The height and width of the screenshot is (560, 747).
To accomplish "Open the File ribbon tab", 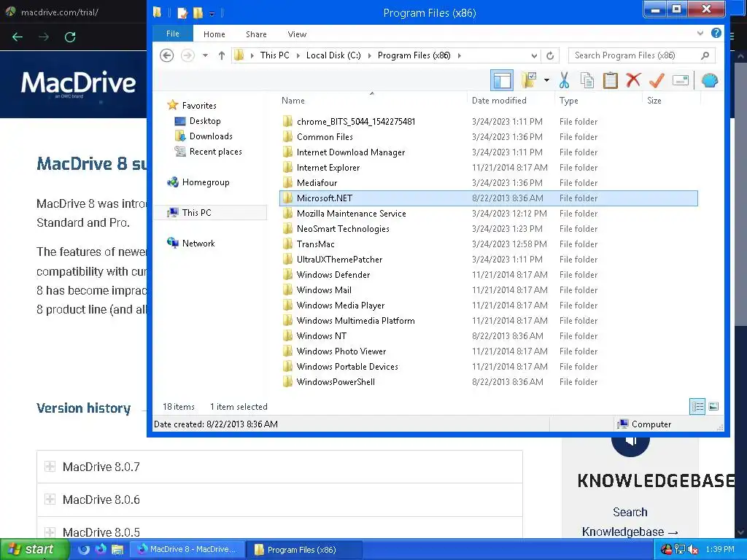I will pos(172,34).
